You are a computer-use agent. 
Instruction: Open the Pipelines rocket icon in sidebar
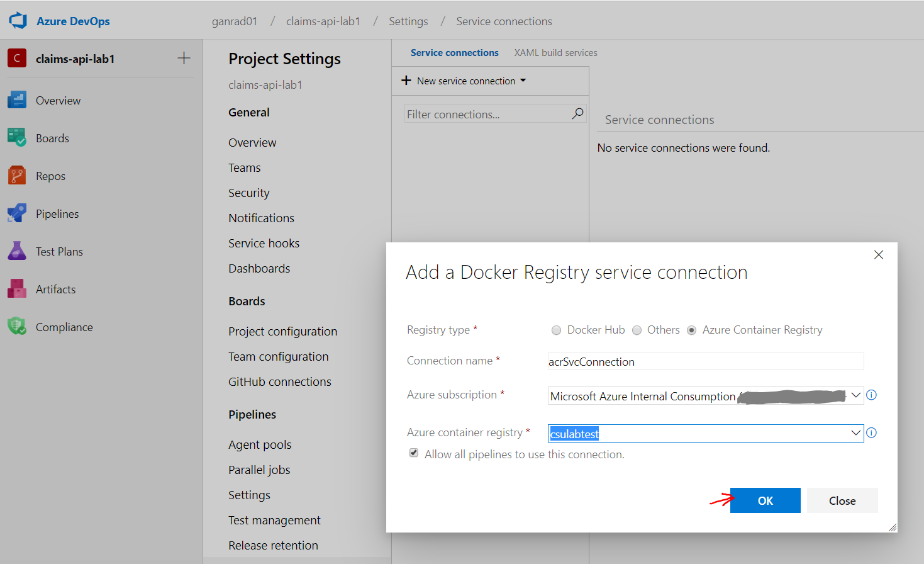17,213
